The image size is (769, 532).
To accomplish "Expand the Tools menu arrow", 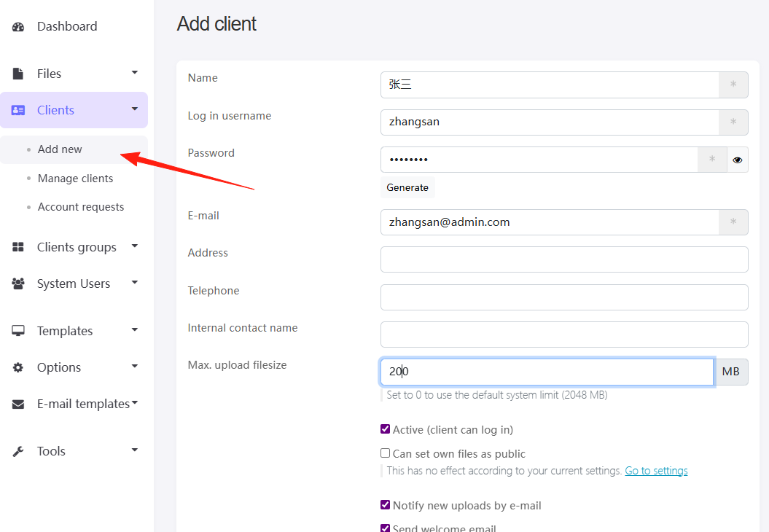I will click(x=134, y=450).
